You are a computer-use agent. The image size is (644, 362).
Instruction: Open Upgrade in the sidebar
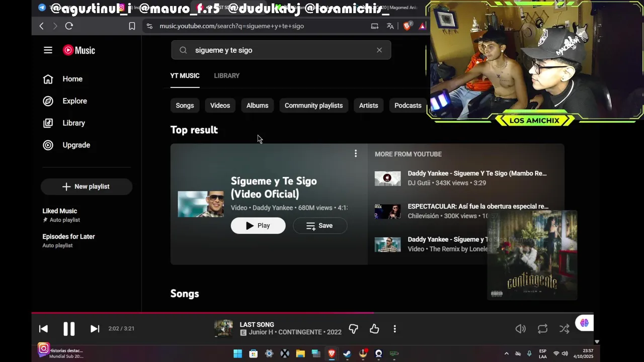[66, 145]
